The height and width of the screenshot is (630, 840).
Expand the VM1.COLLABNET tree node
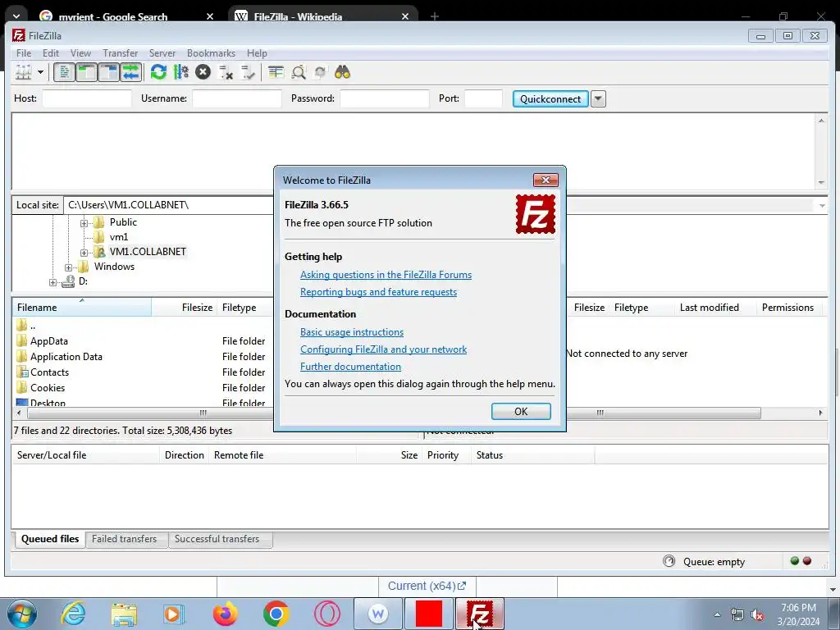(84, 253)
